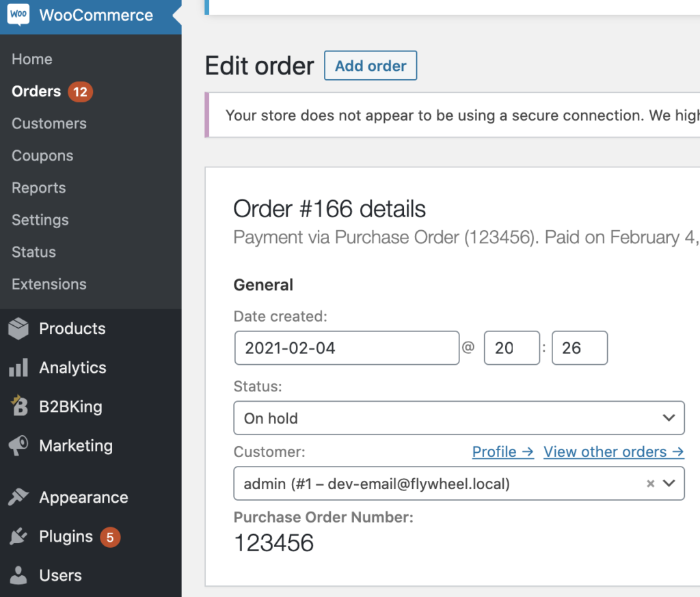
Task: Click the Plugins update badge 5
Action: point(110,537)
